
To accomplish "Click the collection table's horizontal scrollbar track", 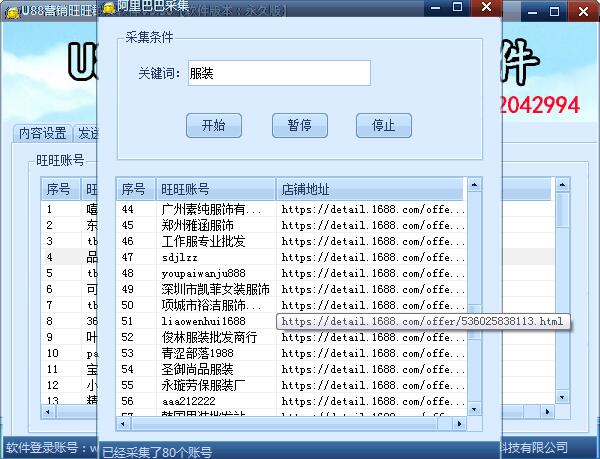I will click(445, 423).
